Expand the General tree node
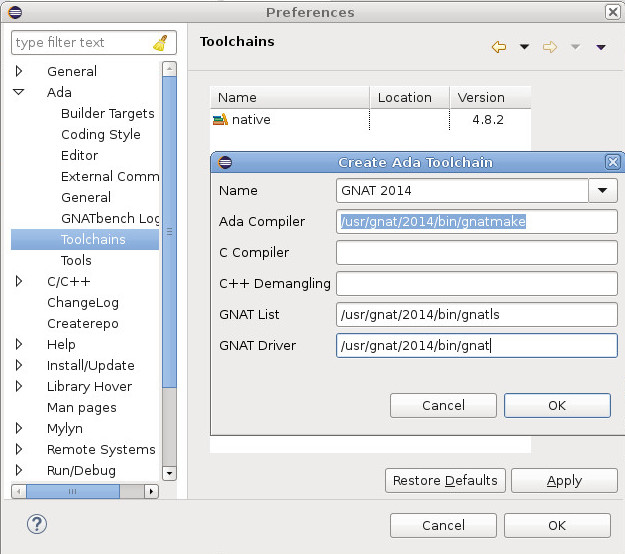Screen dimensions: 625x554 tap(18, 71)
